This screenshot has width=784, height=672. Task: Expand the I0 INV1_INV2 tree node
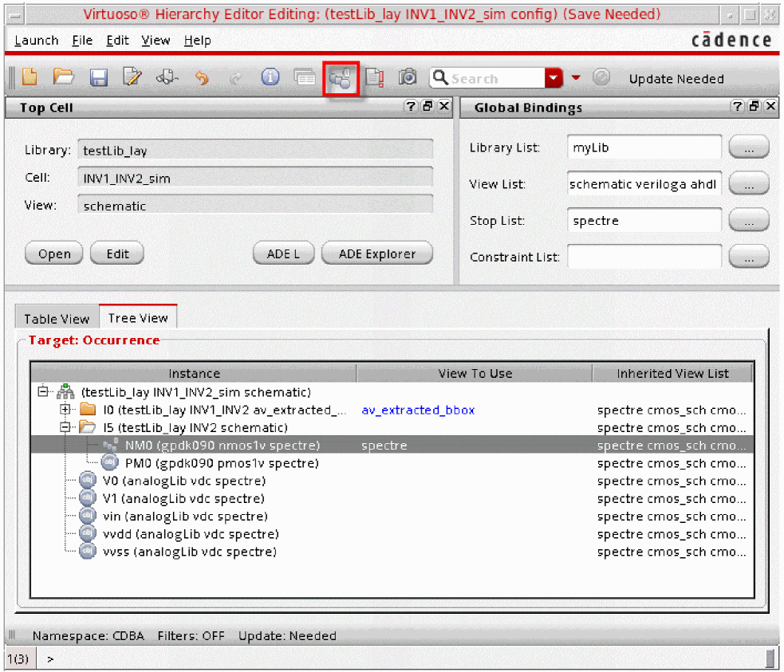[65, 410]
